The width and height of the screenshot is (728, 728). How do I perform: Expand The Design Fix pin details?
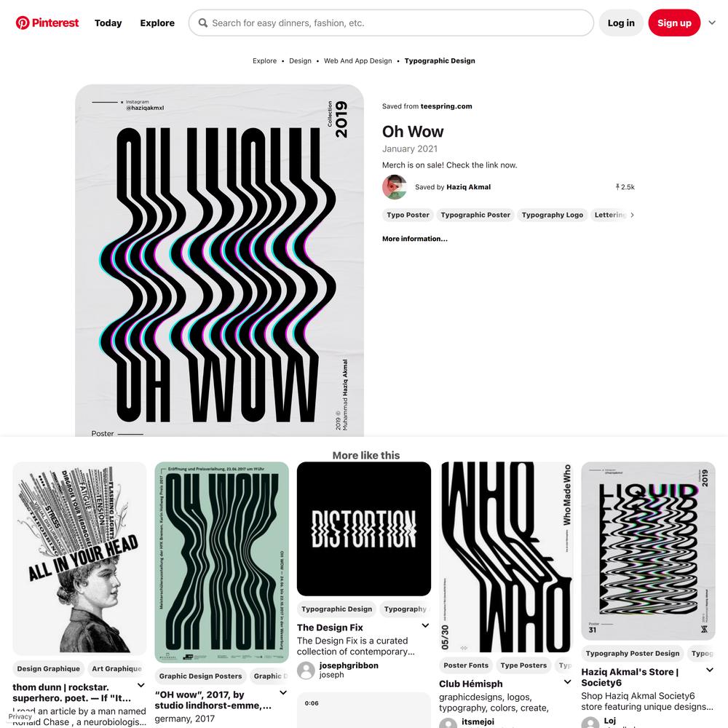425,626
